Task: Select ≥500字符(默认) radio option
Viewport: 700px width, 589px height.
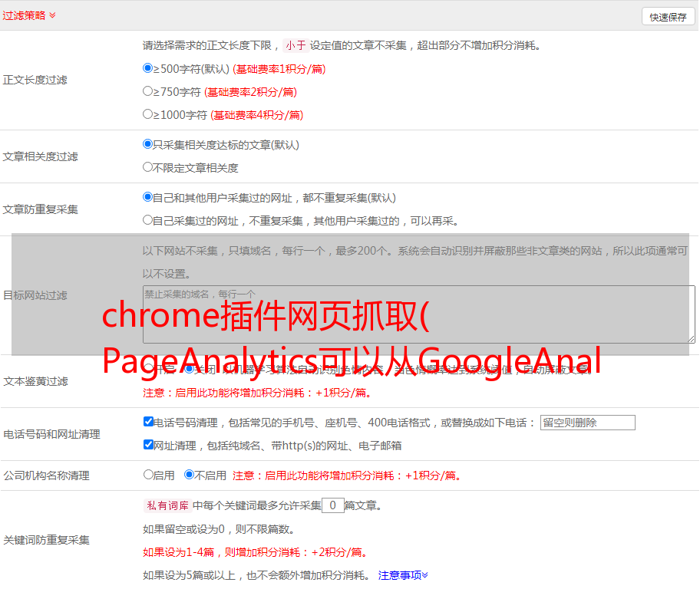Action: 147,68
